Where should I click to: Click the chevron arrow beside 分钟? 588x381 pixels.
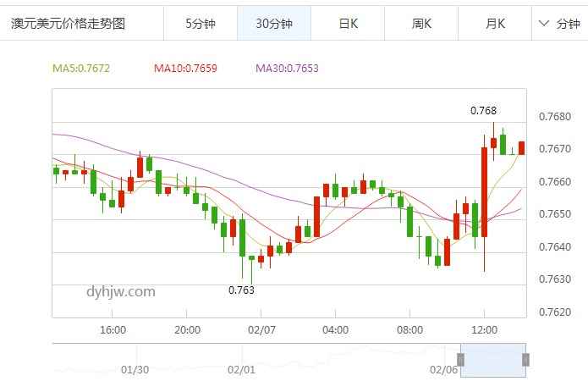(x=545, y=24)
